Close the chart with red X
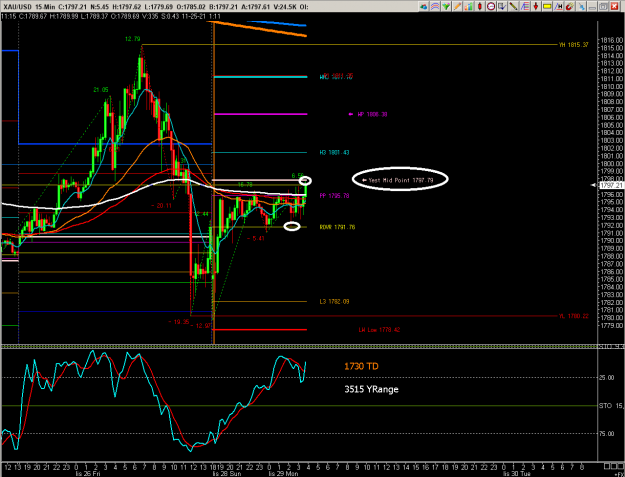Screen dimensions: 625x477 pyautogui.click(x=615, y=6)
